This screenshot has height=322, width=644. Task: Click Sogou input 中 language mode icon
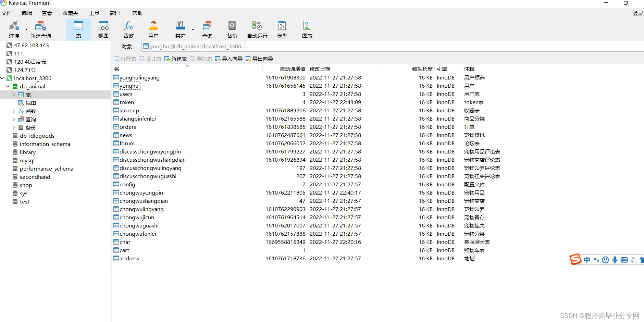[x=587, y=260]
